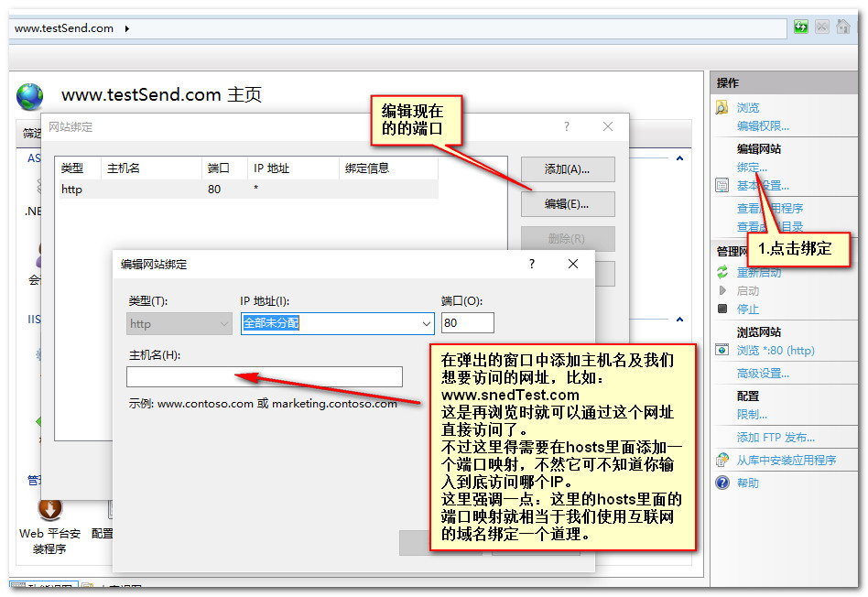Click the 浏览 *:80 (http) browse icon
Screen dimensions: 868x597
point(722,350)
